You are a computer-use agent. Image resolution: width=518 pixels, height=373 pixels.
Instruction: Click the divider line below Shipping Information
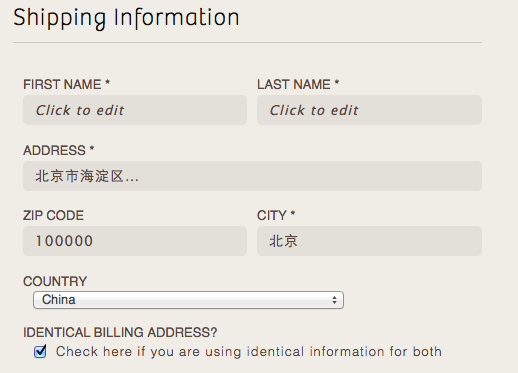[247, 43]
